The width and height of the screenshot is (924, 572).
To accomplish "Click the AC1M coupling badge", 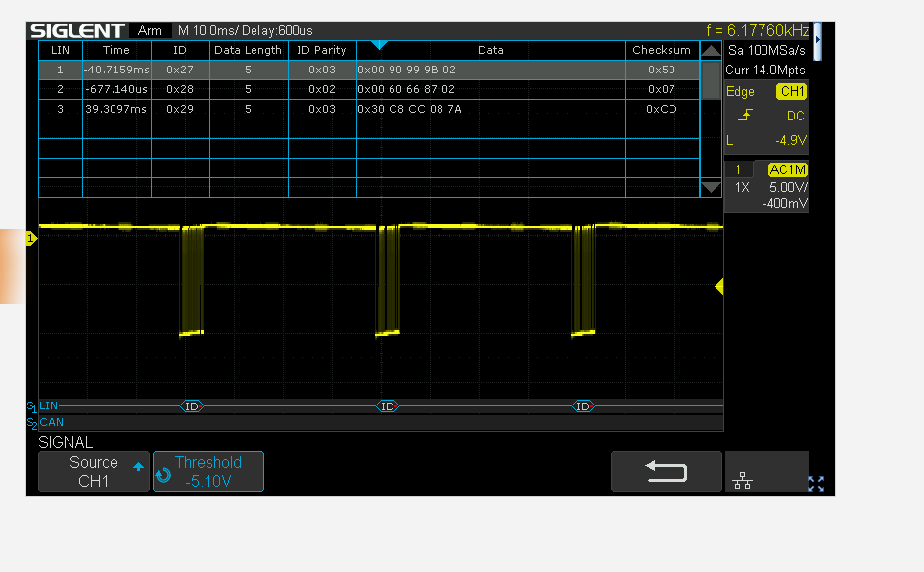I will coord(787,169).
